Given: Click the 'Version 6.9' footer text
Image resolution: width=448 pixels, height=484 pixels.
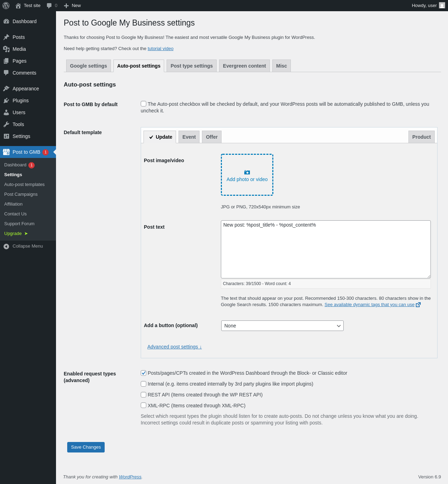Looking at the screenshot, I should (x=429, y=477).
